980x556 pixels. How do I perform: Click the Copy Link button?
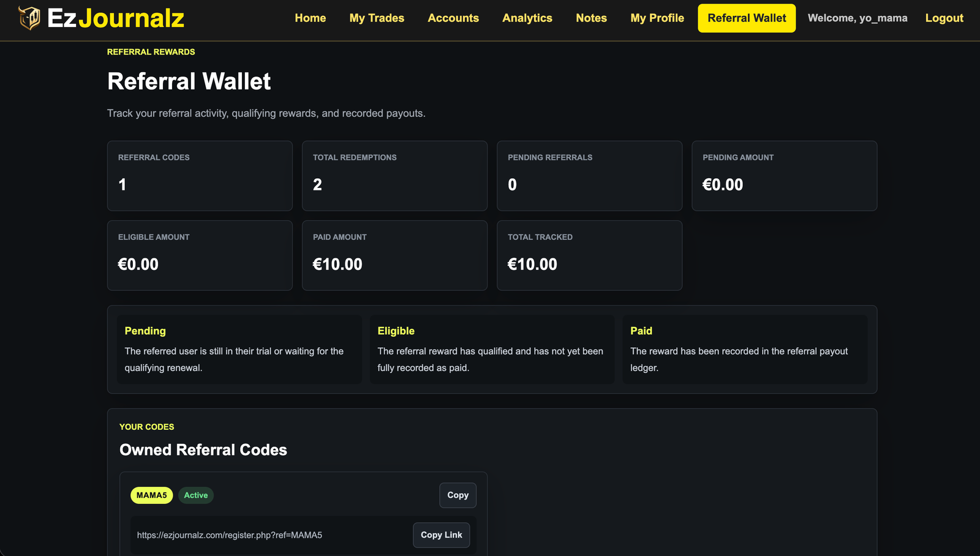[x=442, y=535]
